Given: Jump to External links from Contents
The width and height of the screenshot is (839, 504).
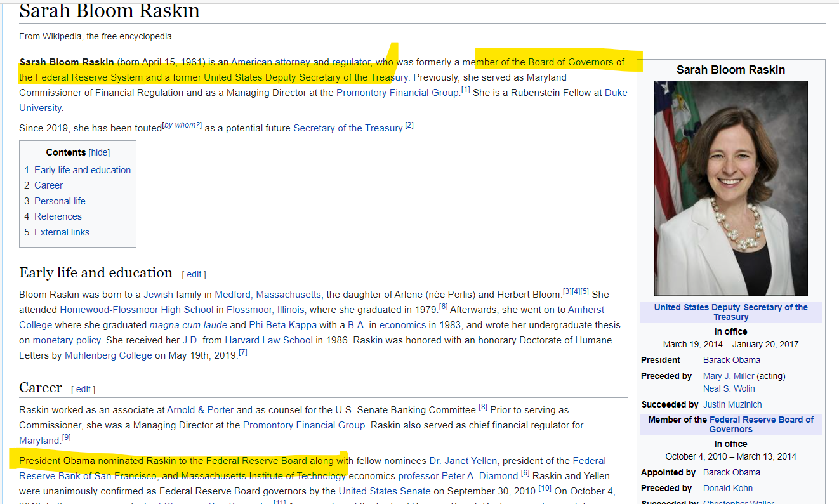Looking at the screenshot, I should tap(62, 232).
